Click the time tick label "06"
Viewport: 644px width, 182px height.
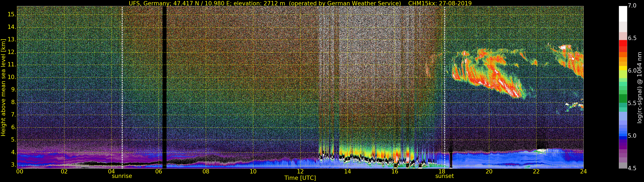pyautogui.click(x=158, y=172)
